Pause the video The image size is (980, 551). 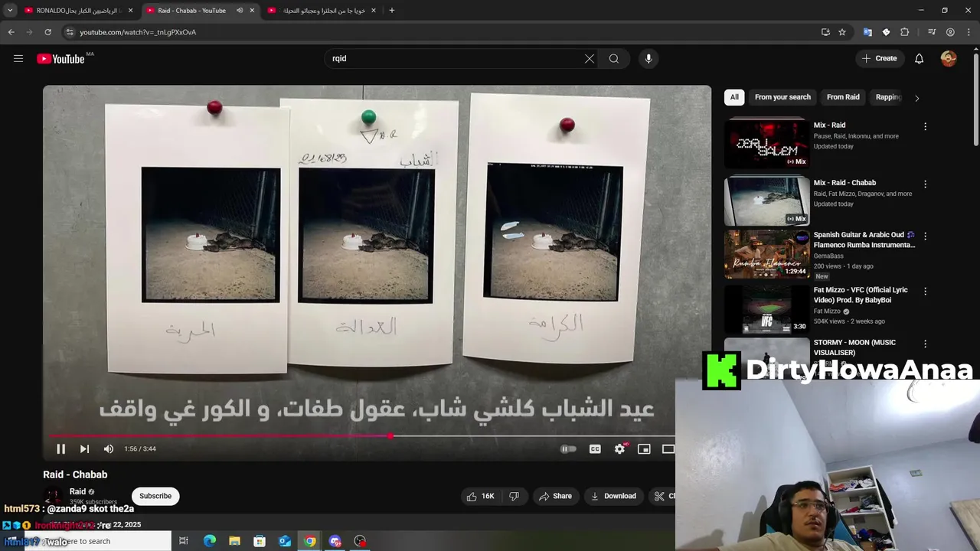tap(60, 449)
